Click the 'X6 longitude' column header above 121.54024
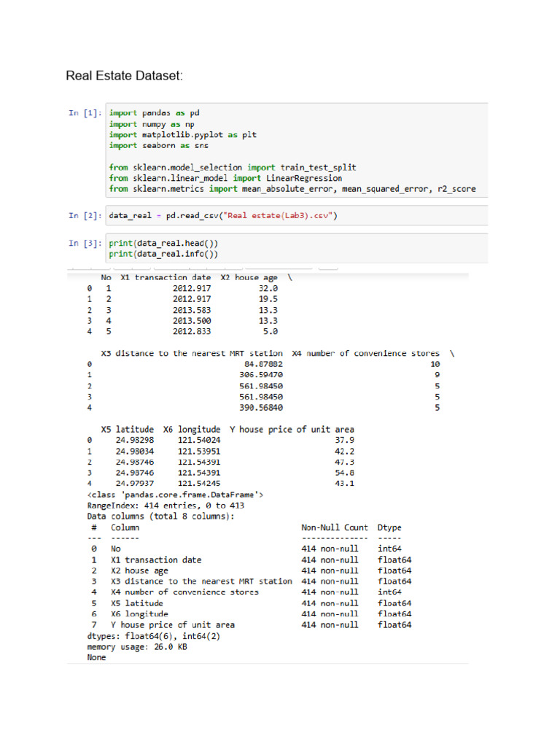 click(x=192, y=429)
